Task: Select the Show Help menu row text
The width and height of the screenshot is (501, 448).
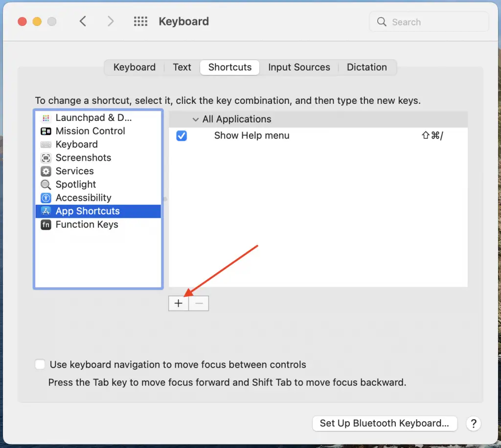Action: [x=252, y=136]
